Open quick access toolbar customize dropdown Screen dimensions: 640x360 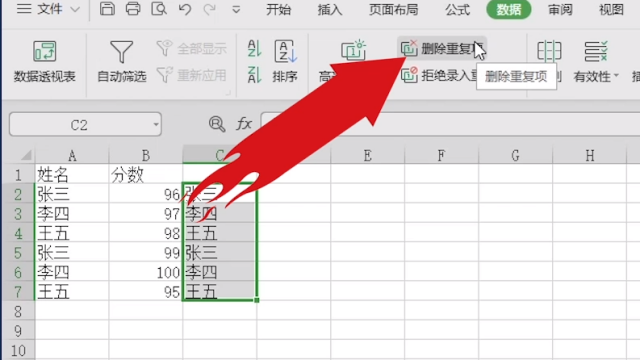point(236,9)
